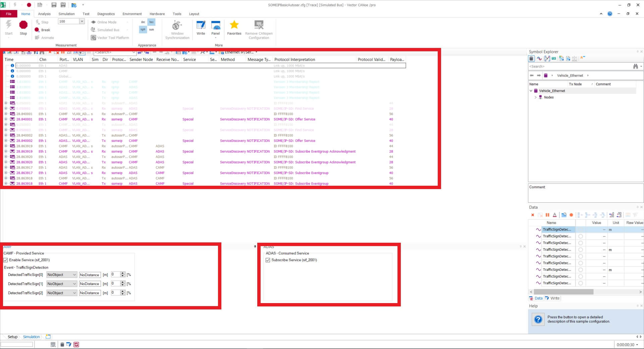
Task: Open the Analysis ribbon tab
Action: pyautogui.click(x=44, y=14)
